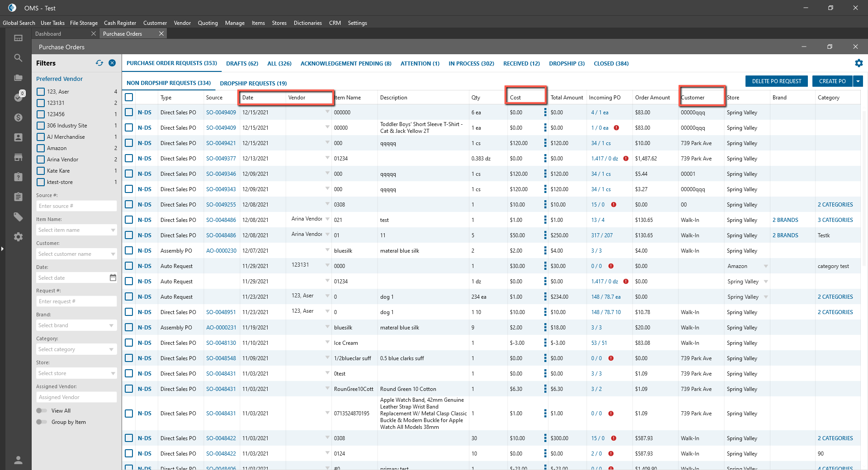The width and height of the screenshot is (868, 470).
Task: Open the store icon in left sidebar
Action: click(18, 157)
